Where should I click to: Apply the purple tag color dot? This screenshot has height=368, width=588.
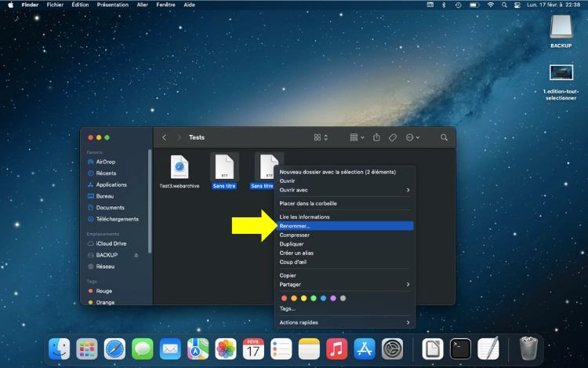pos(333,298)
